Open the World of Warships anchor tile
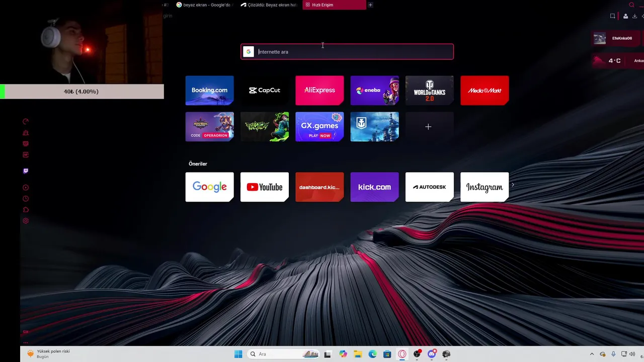The height and width of the screenshot is (362, 644). pyautogui.click(x=374, y=127)
